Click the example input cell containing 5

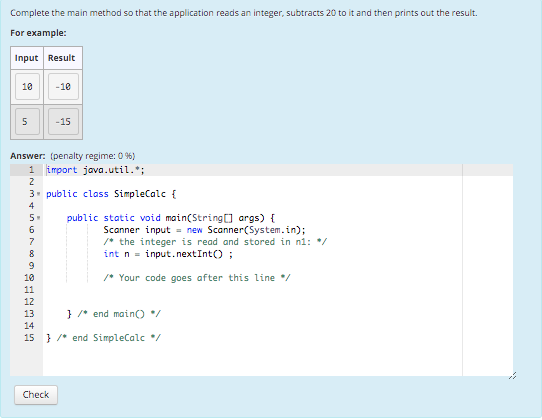tap(27, 122)
